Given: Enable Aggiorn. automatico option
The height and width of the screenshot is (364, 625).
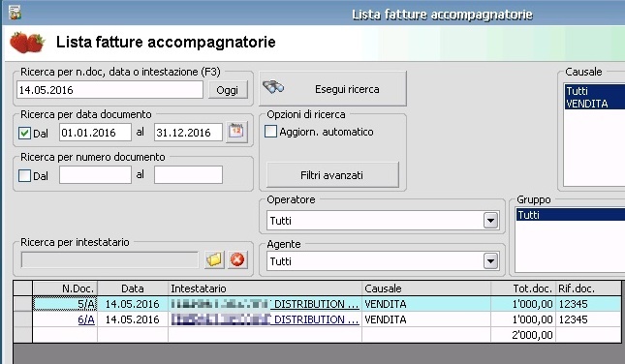Looking at the screenshot, I should tap(270, 132).
